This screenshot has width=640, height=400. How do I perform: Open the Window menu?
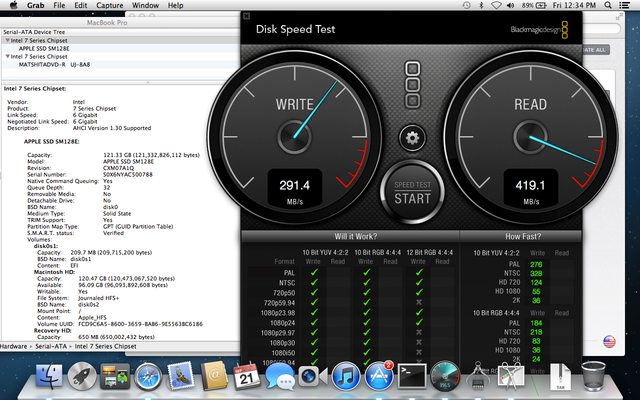[146, 5]
